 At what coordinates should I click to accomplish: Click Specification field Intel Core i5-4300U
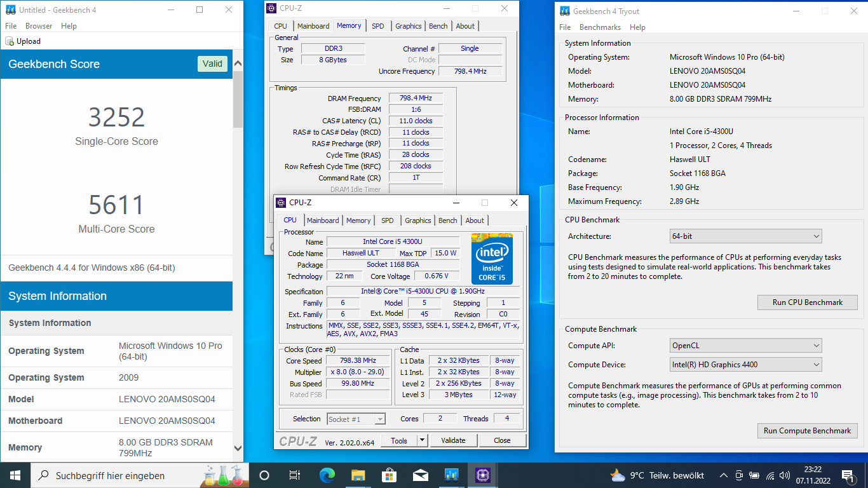pyautogui.click(x=423, y=291)
